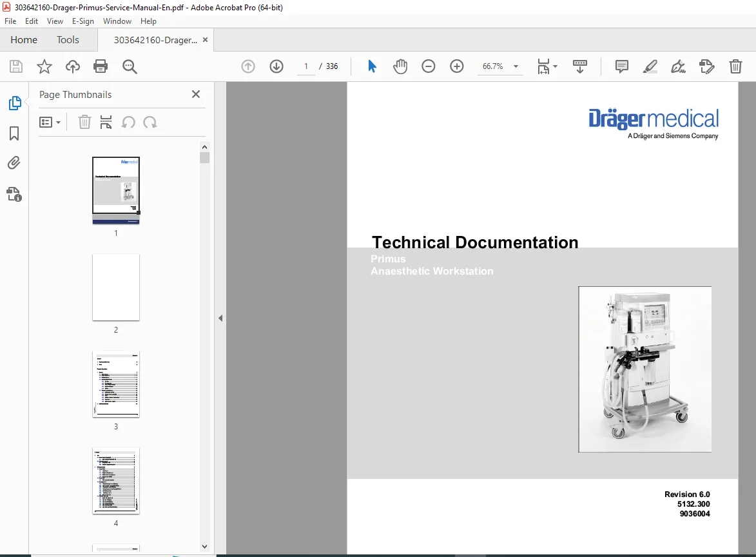Switch to the Tools tab
This screenshot has width=756, height=557.
tap(68, 39)
